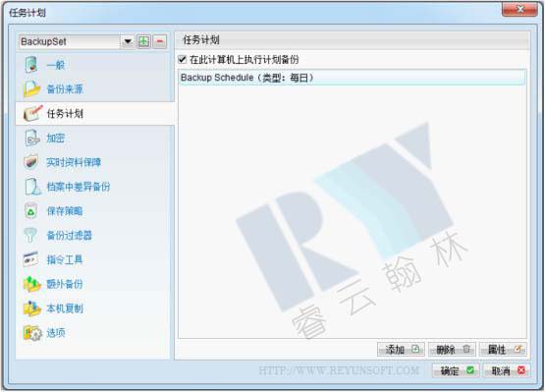Open the 加密 settings page
The image size is (545, 392).
pyautogui.click(x=56, y=139)
